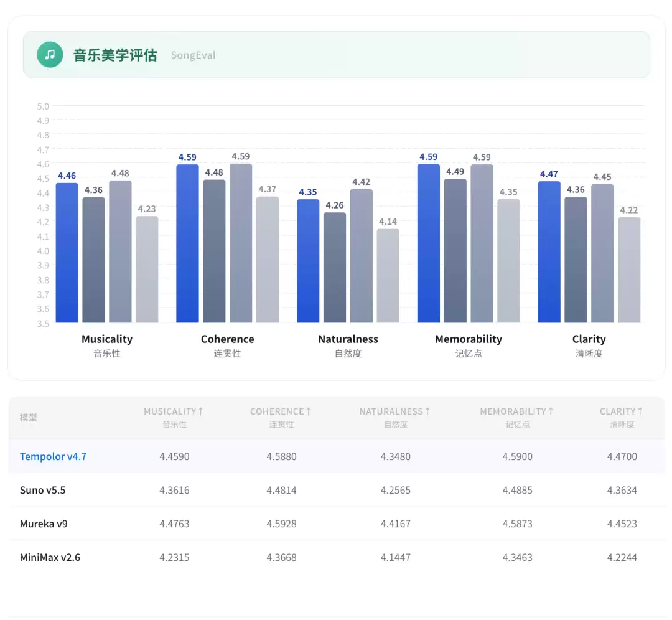Click the Memorability 记忆点 axis label
Viewport: 672px width, 620px height.
coord(469,345)
